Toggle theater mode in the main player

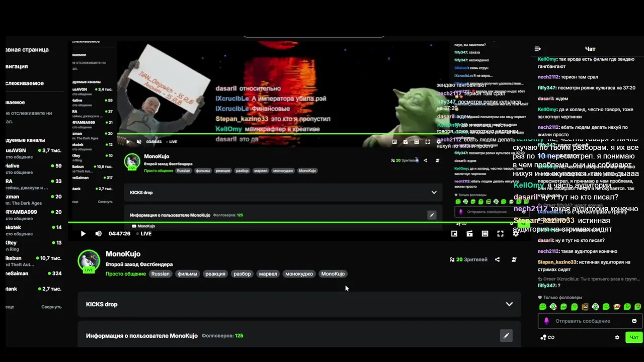[485, 233]
